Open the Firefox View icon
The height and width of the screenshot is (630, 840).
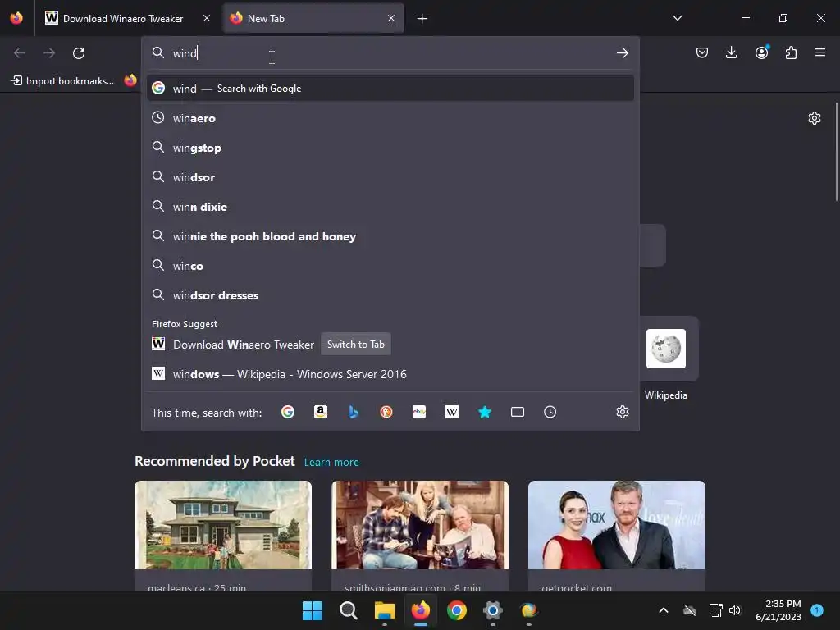pyautogui.click(x=16, y=18)
